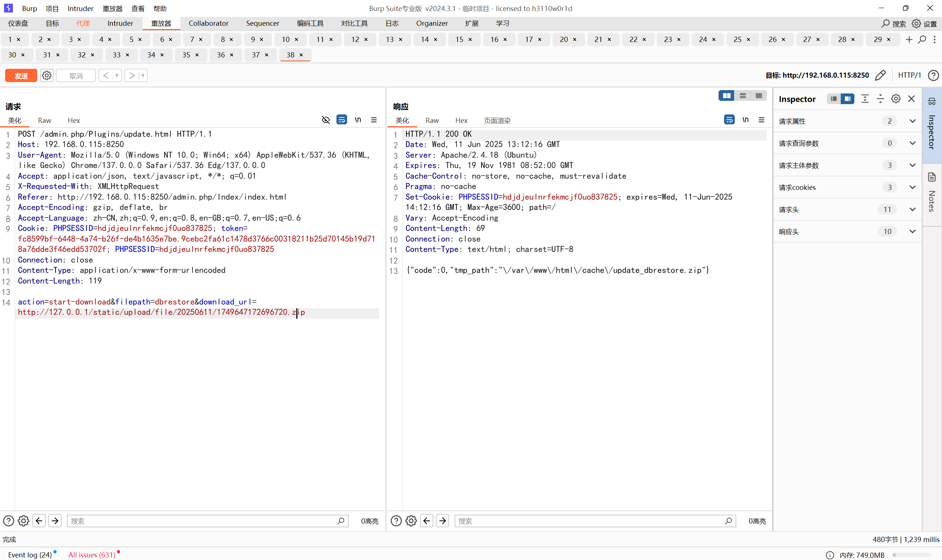Focus response search input field
Image resolution: width=942 pixels, height=560 pixels.
(x=595, y=521)
